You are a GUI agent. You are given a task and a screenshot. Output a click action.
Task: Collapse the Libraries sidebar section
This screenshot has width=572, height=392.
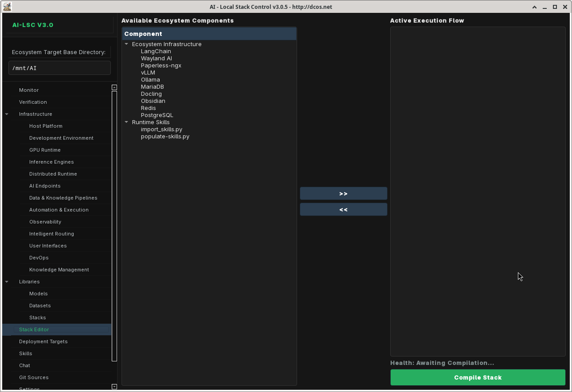point(7,282)
